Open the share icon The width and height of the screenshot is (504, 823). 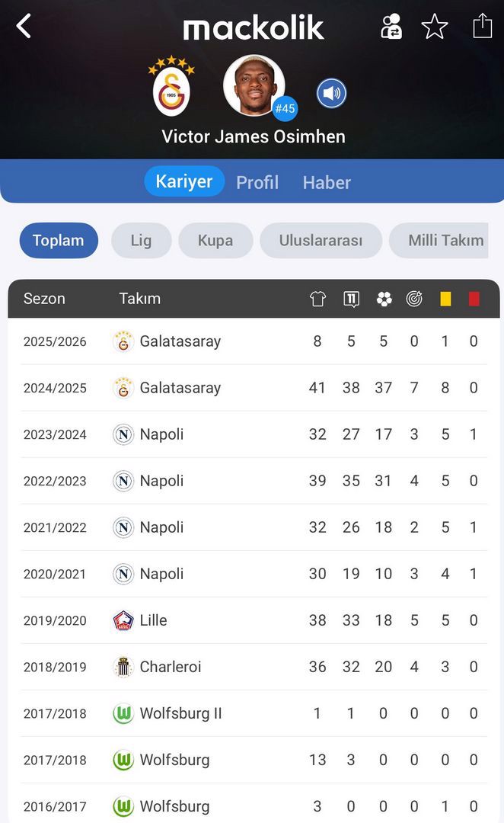coord(483,26)
